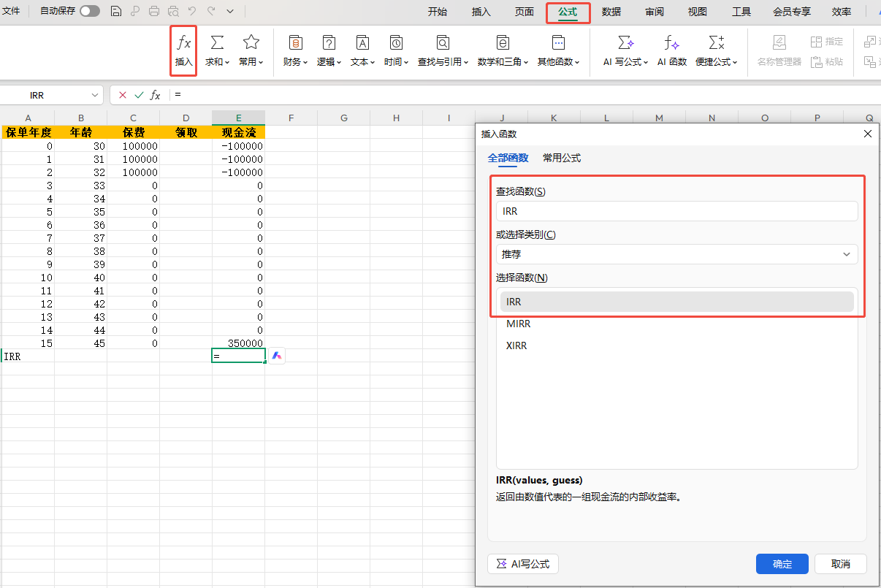Open the 查找与引用 lookup functions icon
Image resolution: width=881 pixels, height=588 pixels.
pos(443,43)
